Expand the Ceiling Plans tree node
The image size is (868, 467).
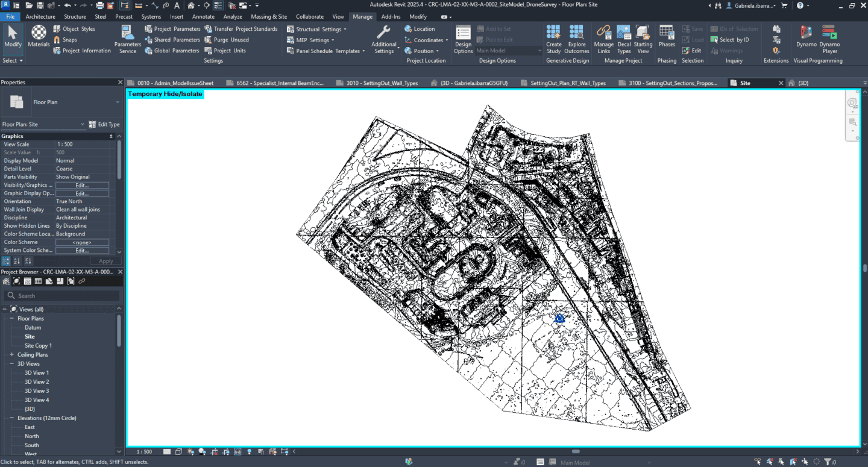(x=11, y=354)
